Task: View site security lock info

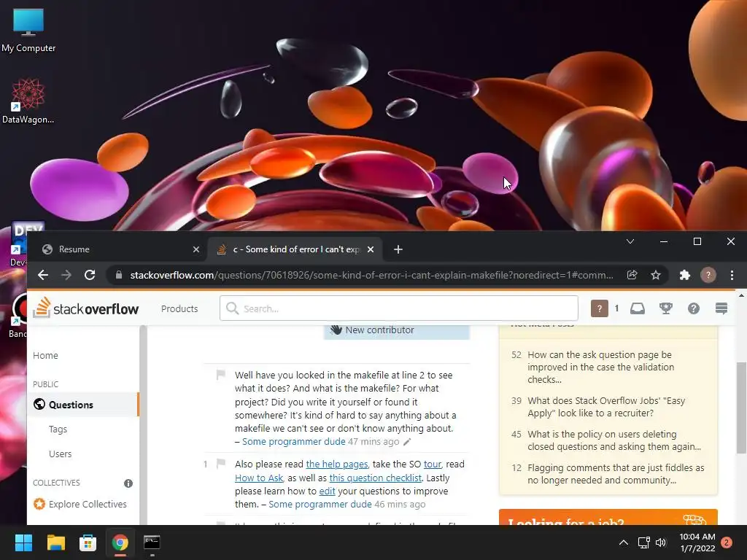Action: pyautogui.click(x=119, y=275)
